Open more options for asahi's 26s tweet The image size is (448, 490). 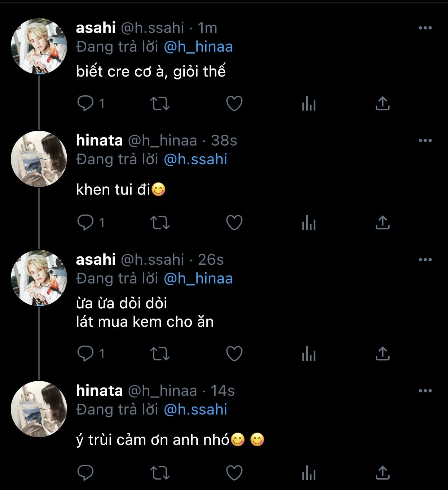[x=425, y=260]
